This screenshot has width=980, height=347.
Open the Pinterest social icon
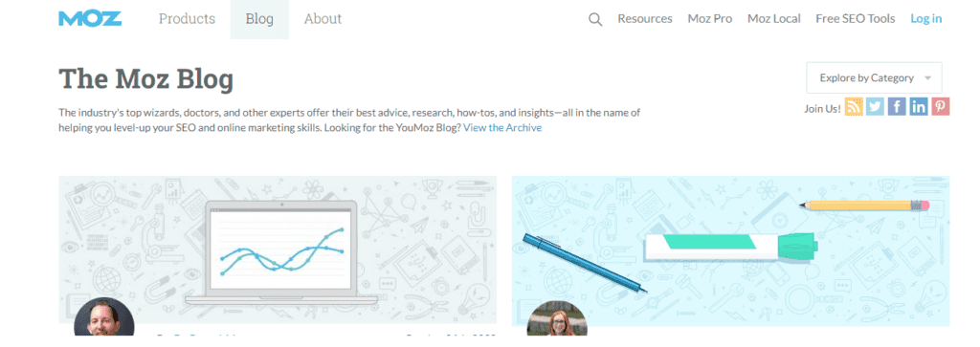941,107
